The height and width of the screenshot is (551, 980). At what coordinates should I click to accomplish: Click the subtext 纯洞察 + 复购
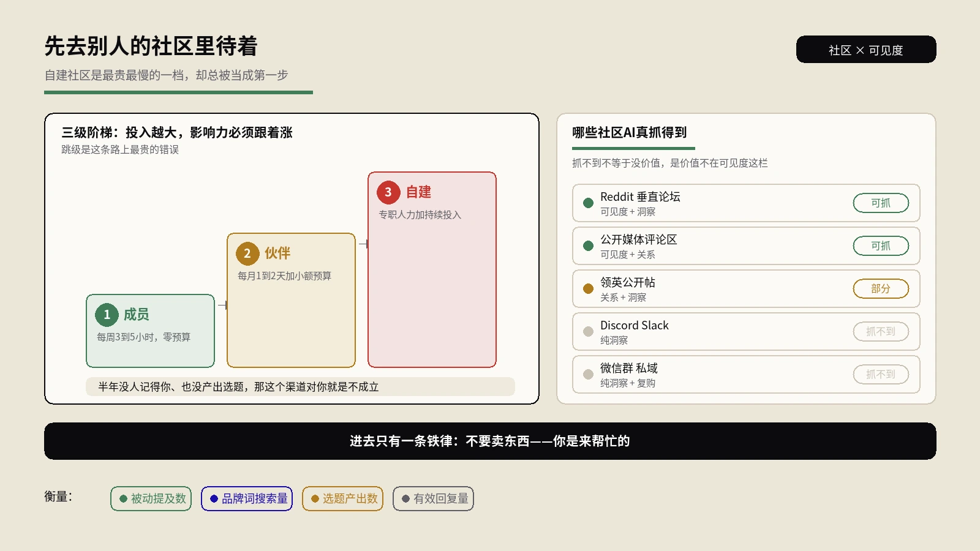tap(627, 383)
